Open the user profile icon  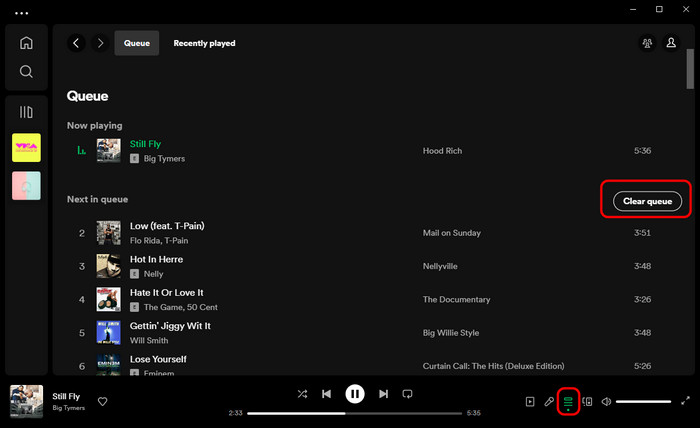pos(671,43)
